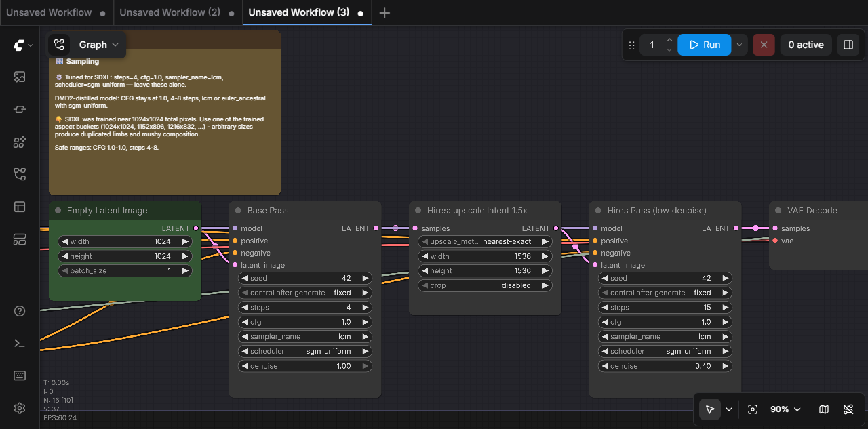Image resolution: width=868 pixels, height=429 pixels.
Task: Adjust the Base Pass cfg 1.0 slider field
Action: point(306,322)
